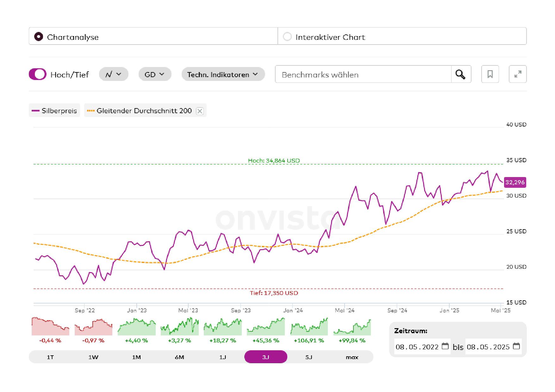Screen dimensions: 555x392
Task: Click the 1T mini chart thumbnail
Action: 50,327
